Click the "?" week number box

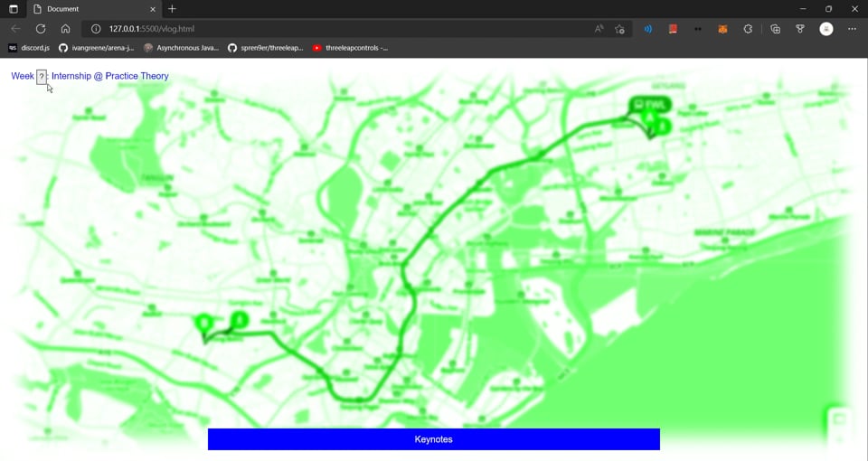[42, 77]
